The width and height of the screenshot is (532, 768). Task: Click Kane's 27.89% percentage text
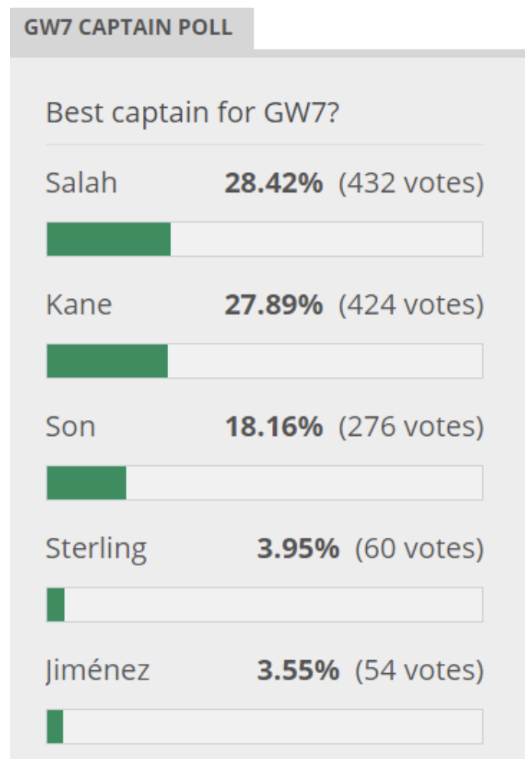point(274,304)
